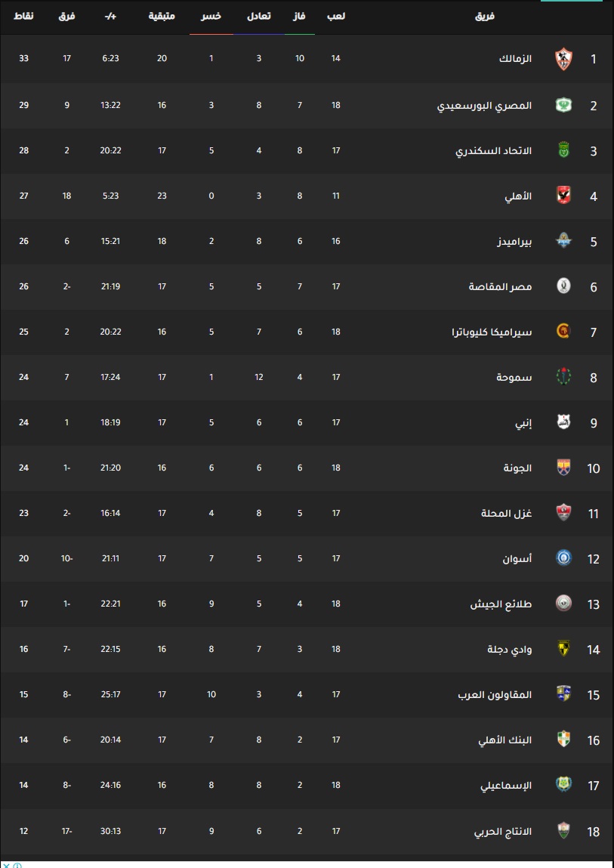Open the الانتاج الحربي team row
The width and height of the screenshot is (614, 868).
pyautogui.click(x=307, y=831)
